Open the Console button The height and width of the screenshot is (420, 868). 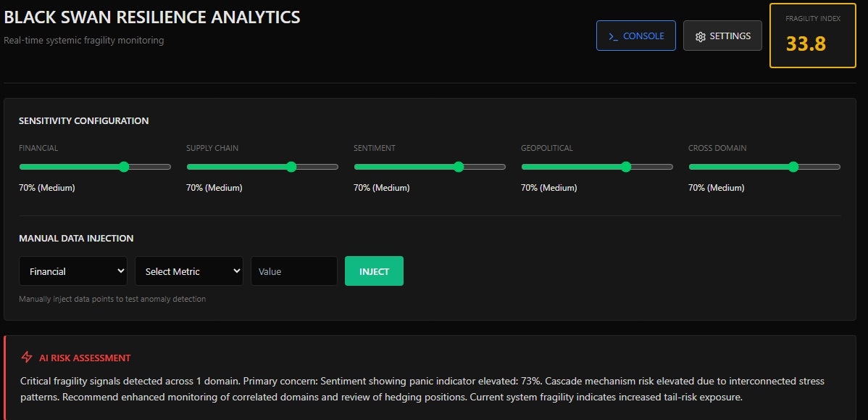click(x=635, y=36)
